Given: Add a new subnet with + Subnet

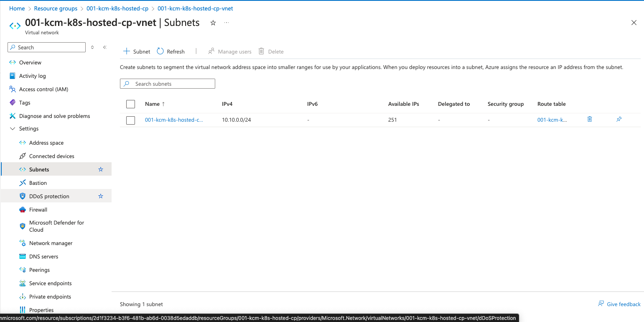Looking at the screenshot, I should 137,51.
